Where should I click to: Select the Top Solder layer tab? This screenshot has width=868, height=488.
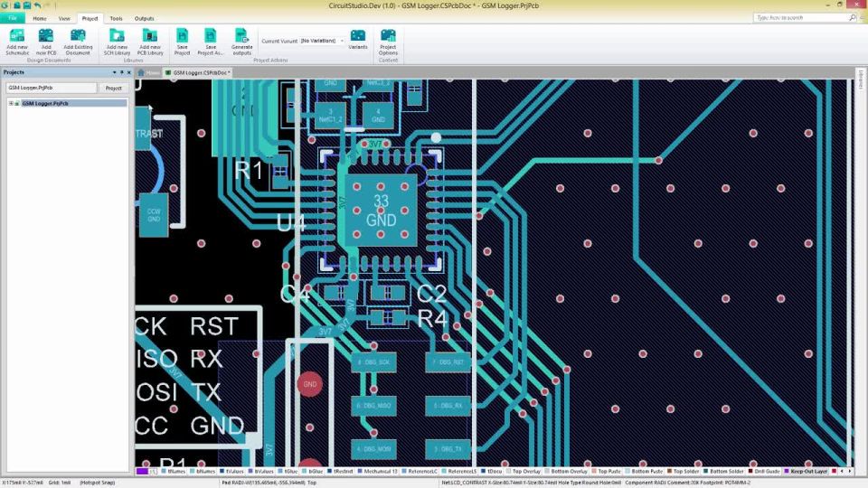(683, 472)
